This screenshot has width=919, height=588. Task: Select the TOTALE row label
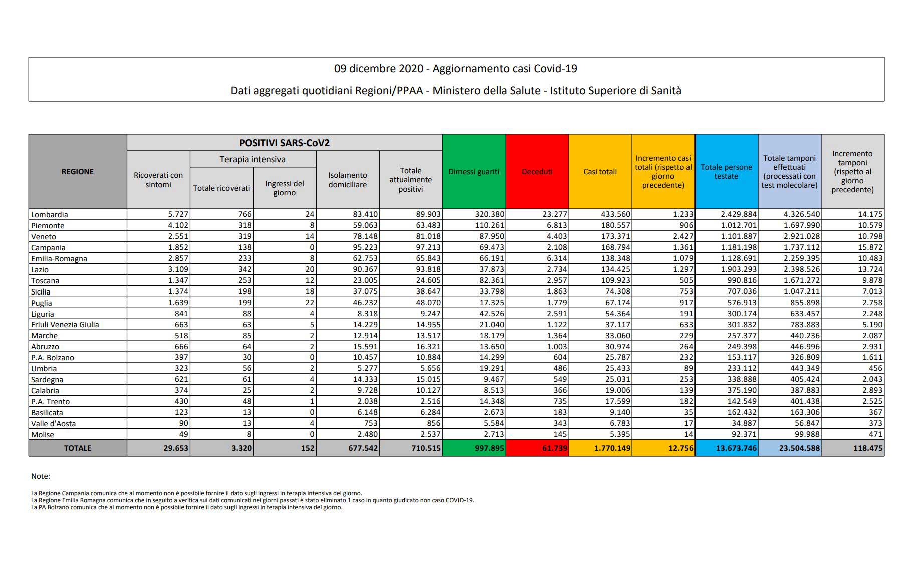click(x=78, y=448)
